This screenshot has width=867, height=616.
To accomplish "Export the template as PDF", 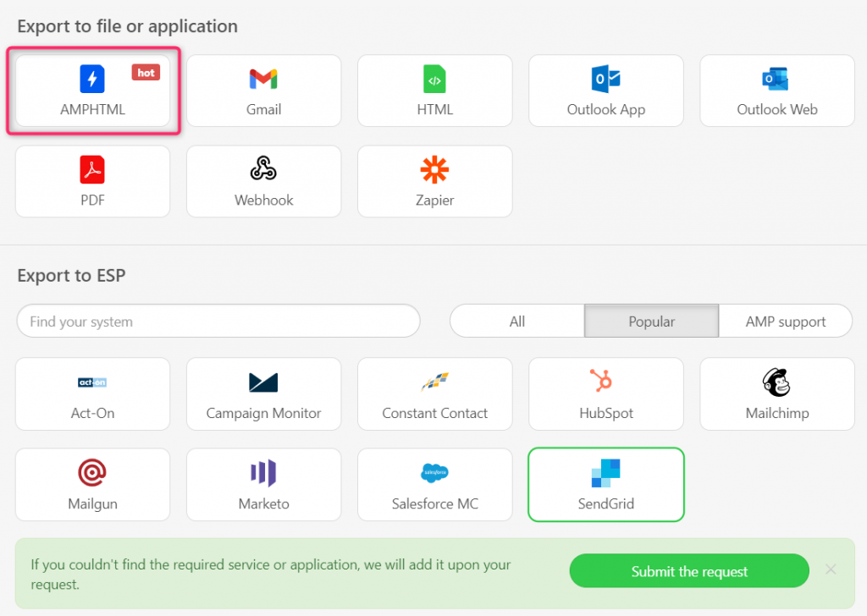I will 92,181.
